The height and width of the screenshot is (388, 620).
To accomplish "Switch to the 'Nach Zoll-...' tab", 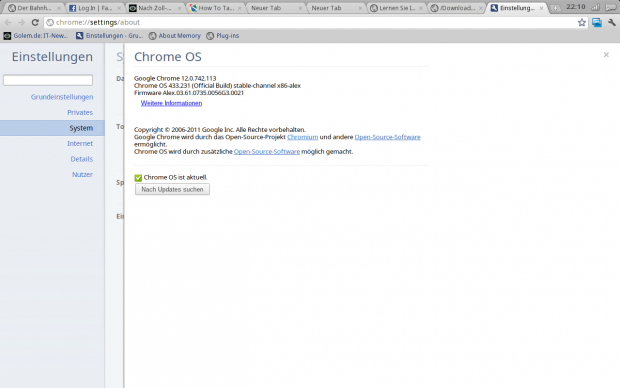I will (x=154, y=8).
